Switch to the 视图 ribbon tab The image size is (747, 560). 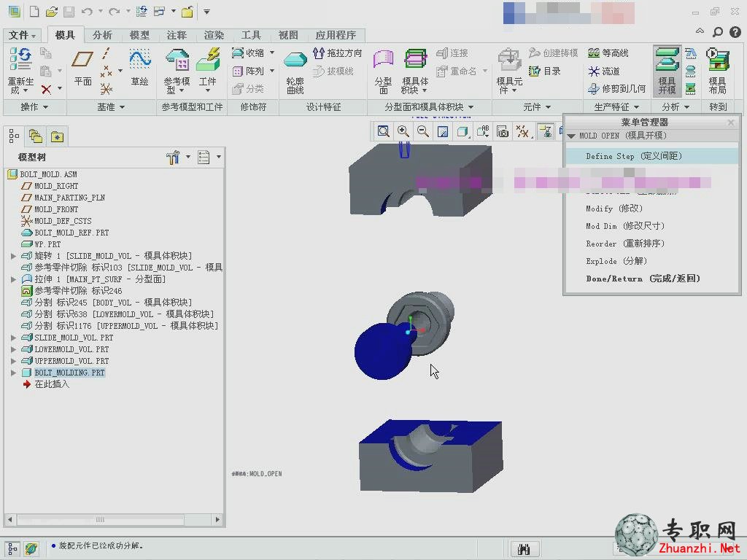(x=288, y=35)
